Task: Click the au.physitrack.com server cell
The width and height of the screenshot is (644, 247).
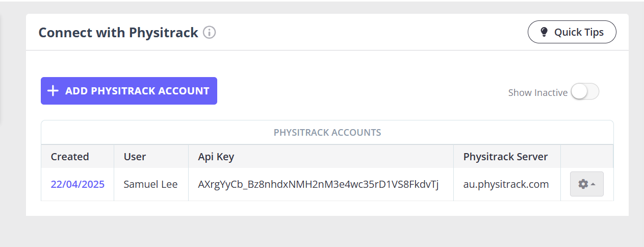Action: pyautogui.click(x=507, y=184)
